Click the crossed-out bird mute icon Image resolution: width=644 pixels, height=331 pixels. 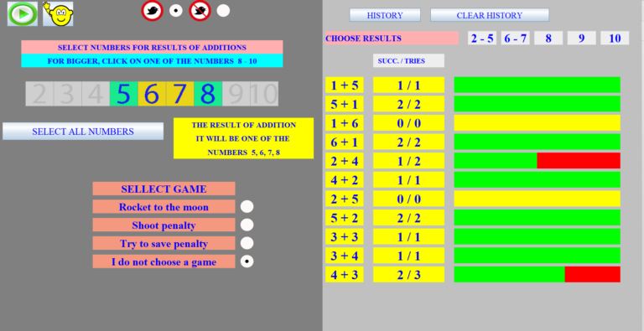(200, 11)
